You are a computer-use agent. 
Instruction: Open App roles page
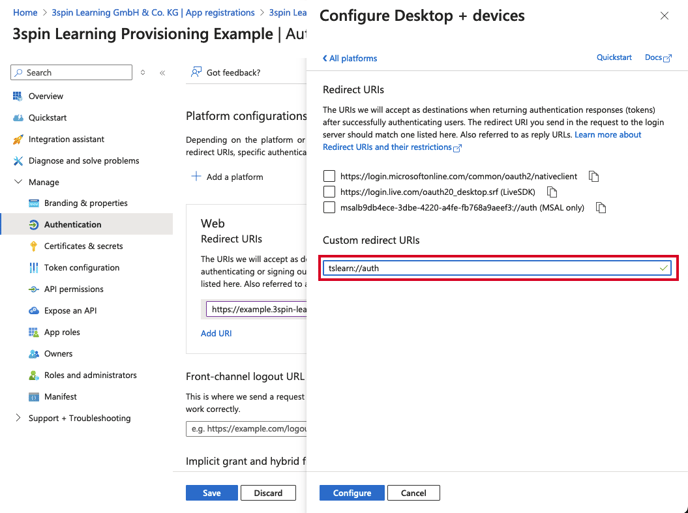pos(62,332)
